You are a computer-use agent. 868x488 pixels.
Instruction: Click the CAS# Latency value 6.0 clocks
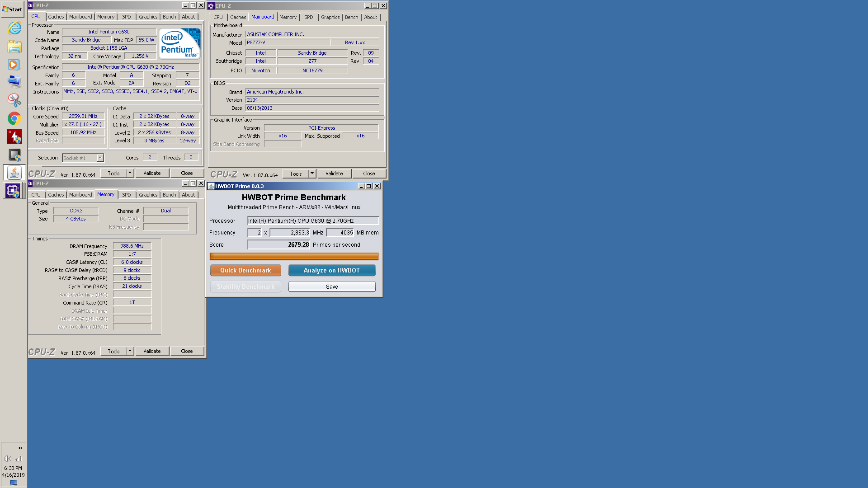pos(132,262)
